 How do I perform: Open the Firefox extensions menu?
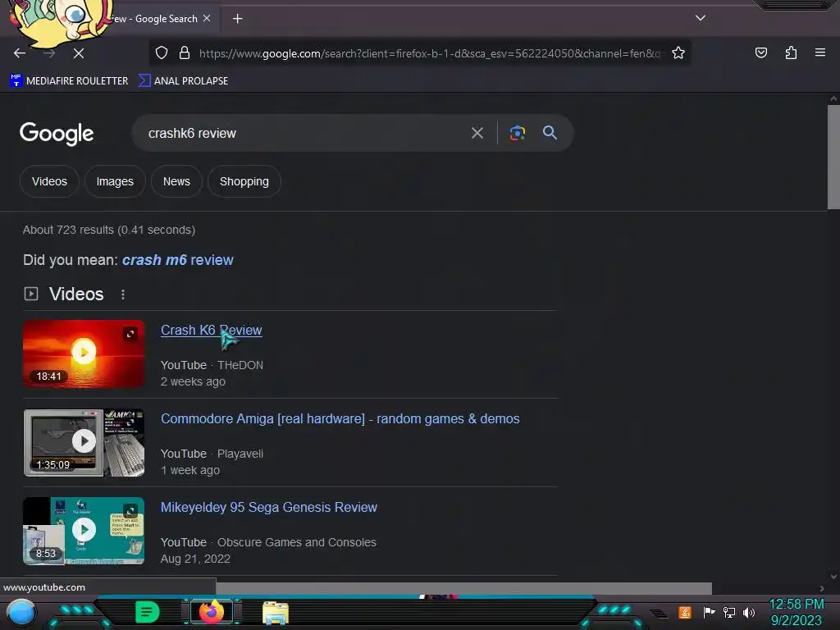point(791,52)
